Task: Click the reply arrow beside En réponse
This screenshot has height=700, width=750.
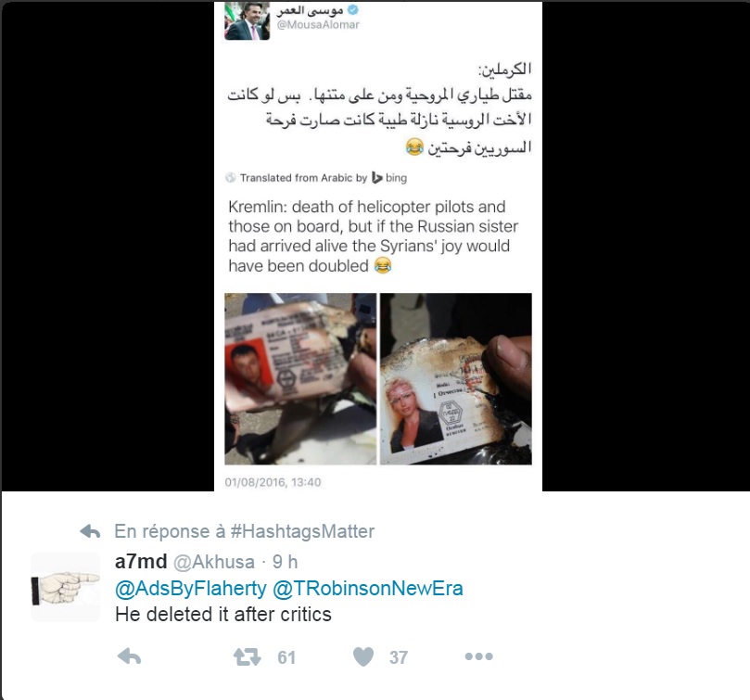Action: point(90,531)
